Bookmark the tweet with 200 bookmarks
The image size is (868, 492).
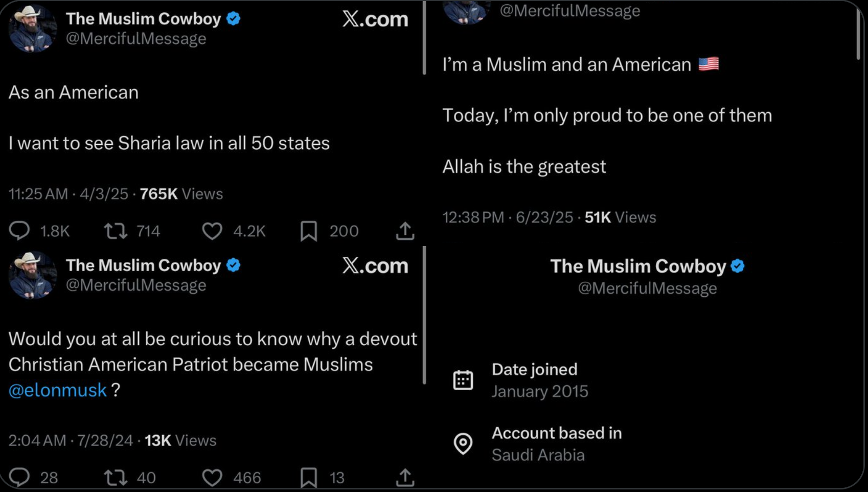[x=309, y=231]
